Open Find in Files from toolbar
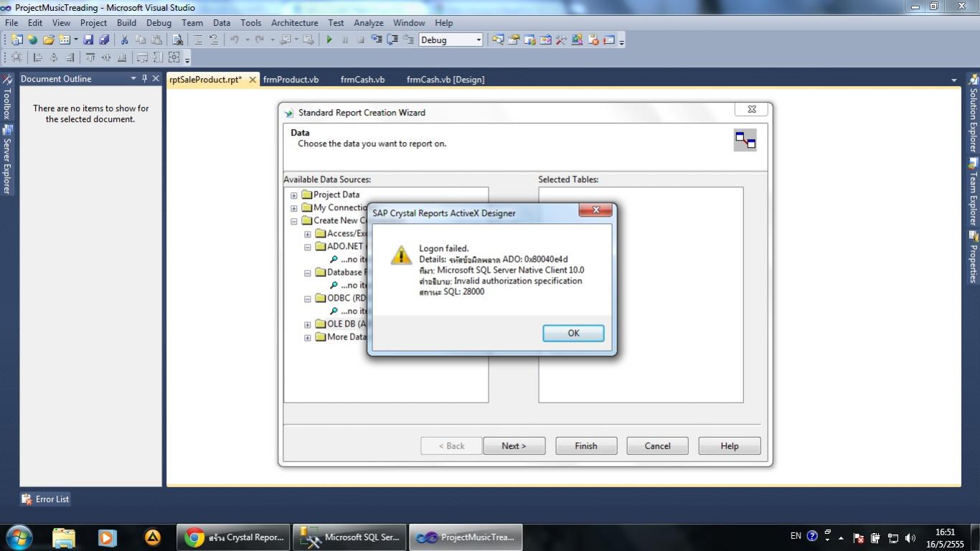This screenshot has height=551, width=980. 177,40
